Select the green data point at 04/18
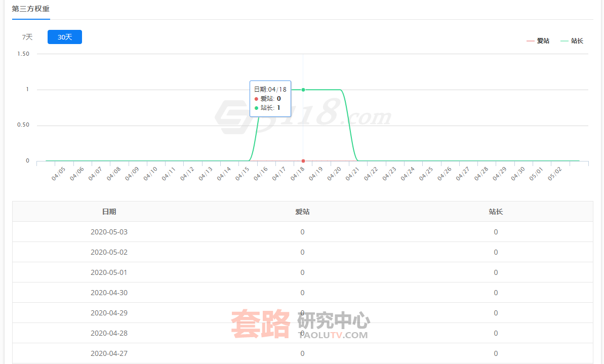Screen dimensions: 604x364 point(303,90)
